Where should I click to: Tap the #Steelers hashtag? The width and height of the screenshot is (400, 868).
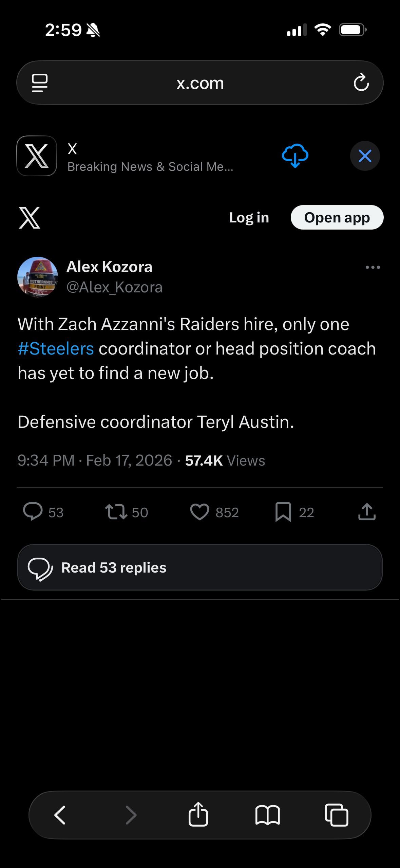[x=56, y=349]
